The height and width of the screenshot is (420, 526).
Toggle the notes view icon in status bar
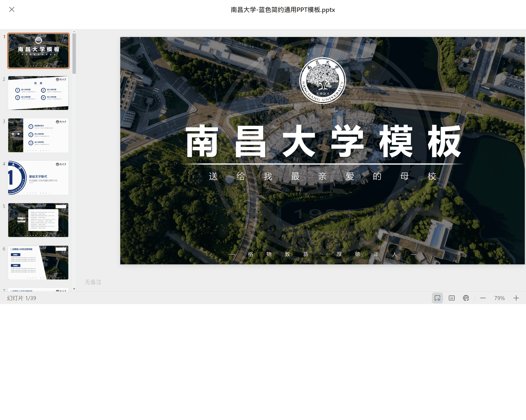click(437, 298)
